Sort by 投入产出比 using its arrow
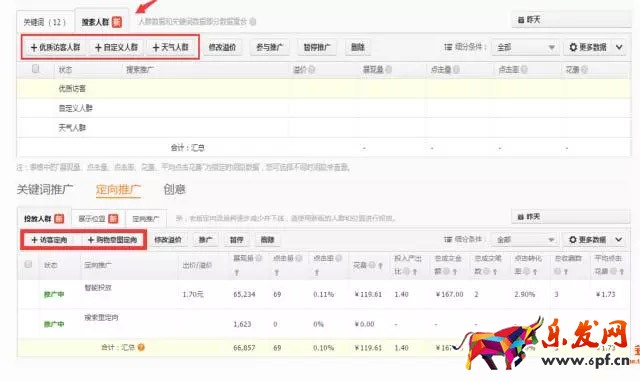Image resolution: width=640 pixels, height=381 pixels. point(415,272)
